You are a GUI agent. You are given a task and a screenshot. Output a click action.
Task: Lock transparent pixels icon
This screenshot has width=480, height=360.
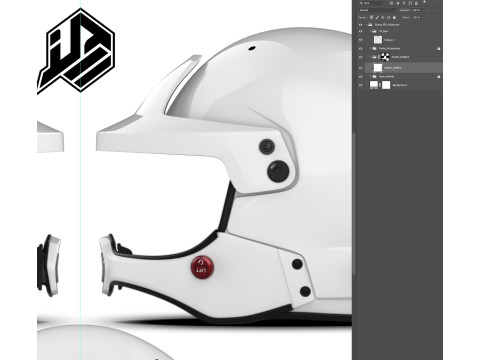371,17
